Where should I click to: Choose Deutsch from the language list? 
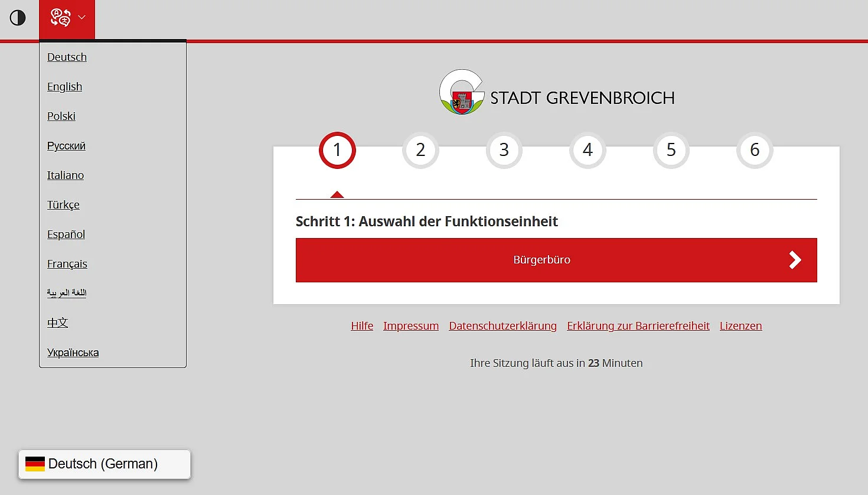click(x=67, y=57)
